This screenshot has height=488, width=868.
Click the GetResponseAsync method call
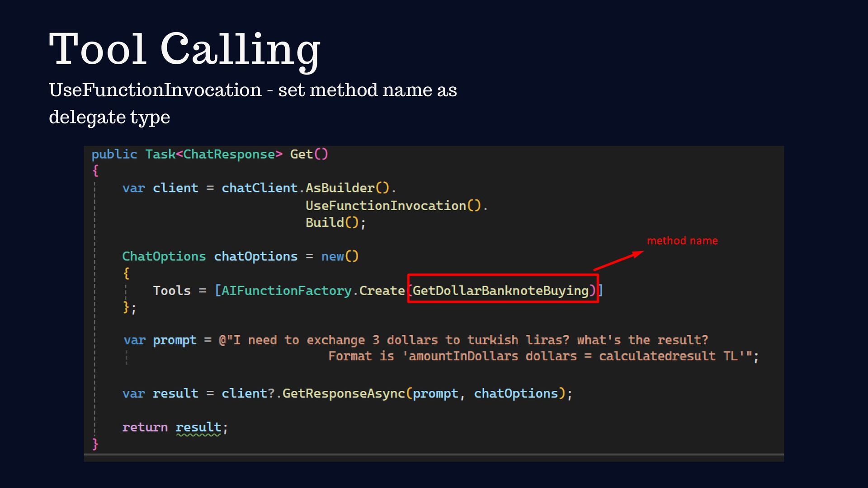point(344,394)
